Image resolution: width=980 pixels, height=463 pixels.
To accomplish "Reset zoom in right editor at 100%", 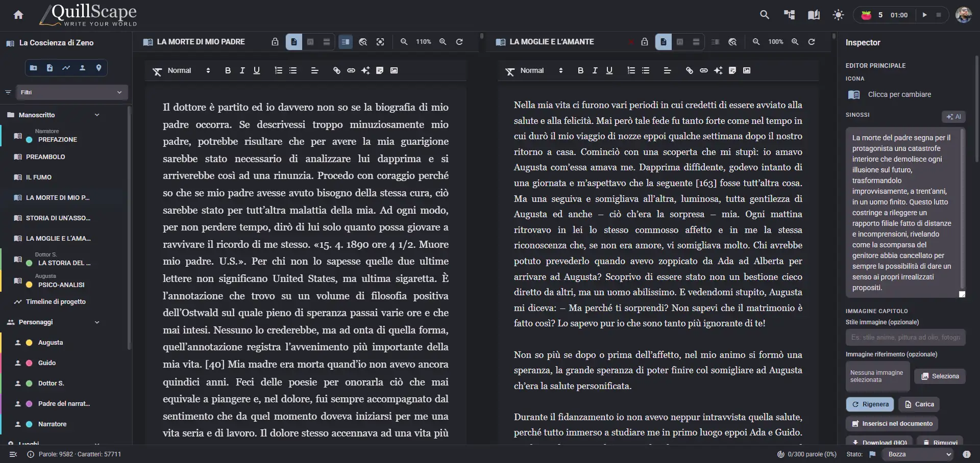I will coord(812,42).
